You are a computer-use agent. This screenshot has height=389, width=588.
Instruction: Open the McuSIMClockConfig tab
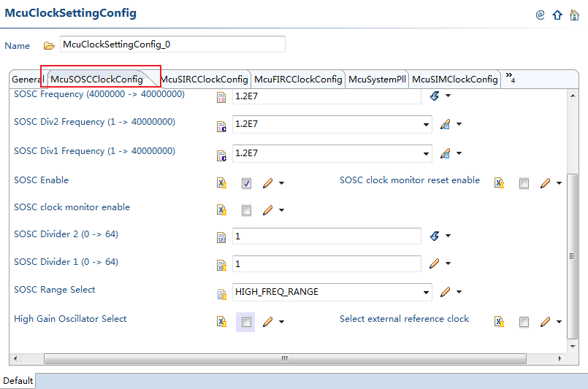(x=455, y=80)
